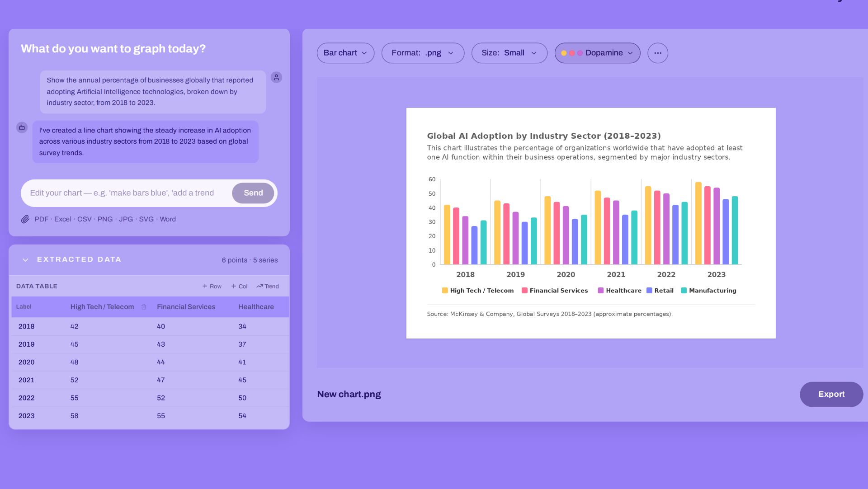Screen dimensions: 868x489
Task: Open the Size Small dropdown
Action: tap(509, 53)
